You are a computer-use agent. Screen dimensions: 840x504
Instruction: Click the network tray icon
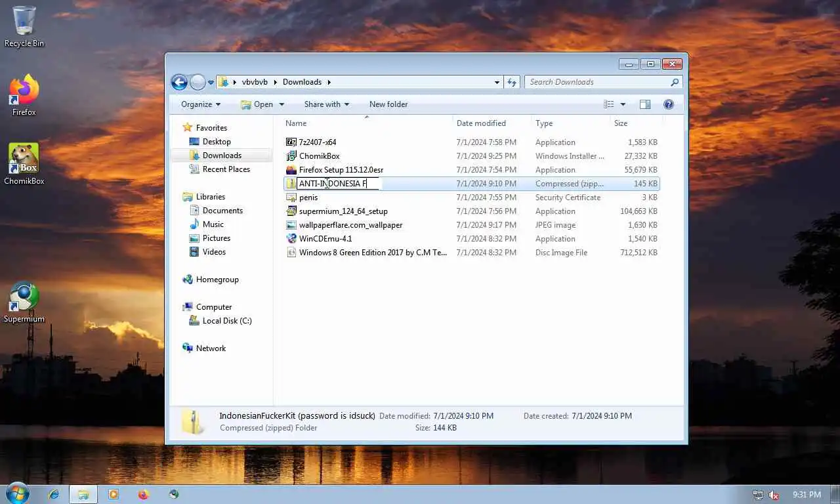point(758,495)
